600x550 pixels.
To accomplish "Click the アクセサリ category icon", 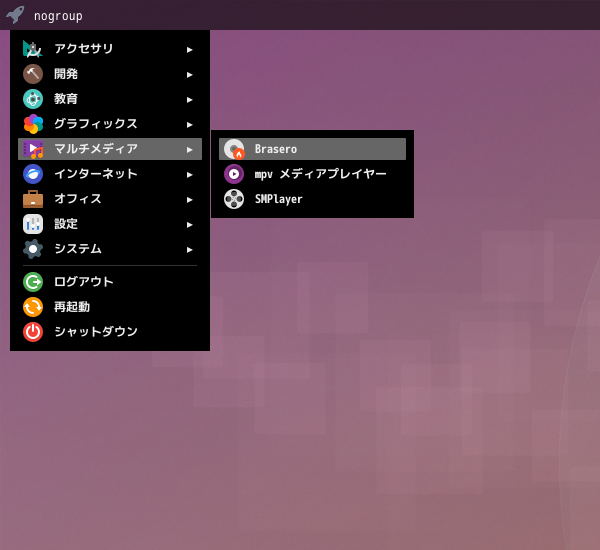I will 33,49.
